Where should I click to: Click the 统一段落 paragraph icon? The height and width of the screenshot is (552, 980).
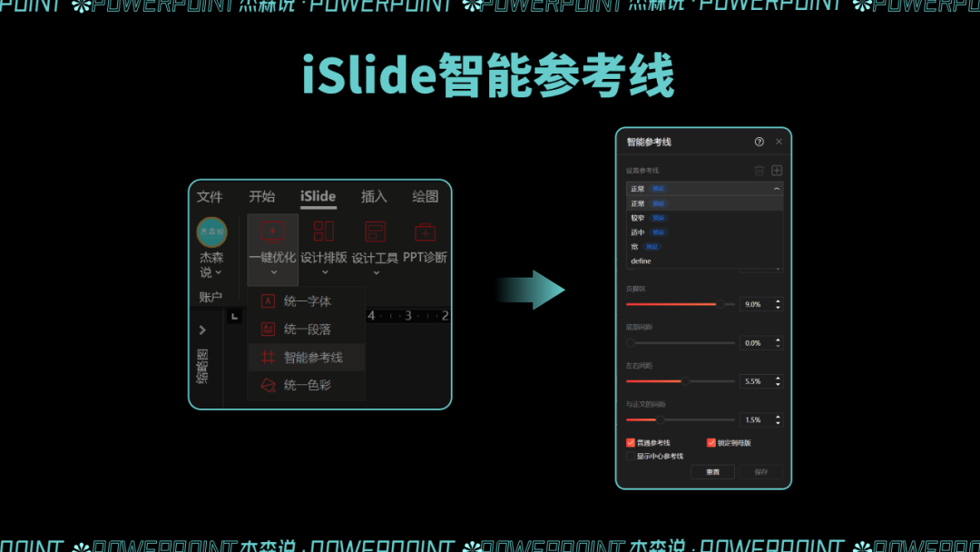(268, 329)
